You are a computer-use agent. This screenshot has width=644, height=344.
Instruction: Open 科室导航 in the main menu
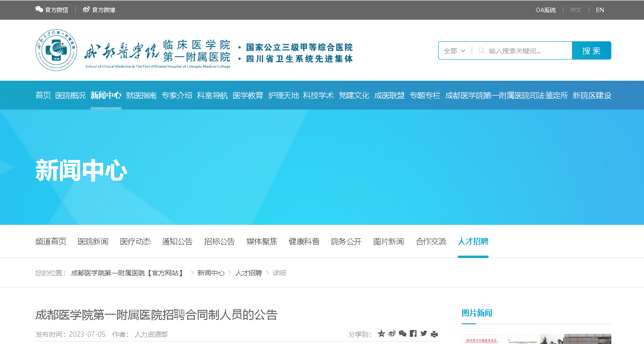click(x=212, y=95)
